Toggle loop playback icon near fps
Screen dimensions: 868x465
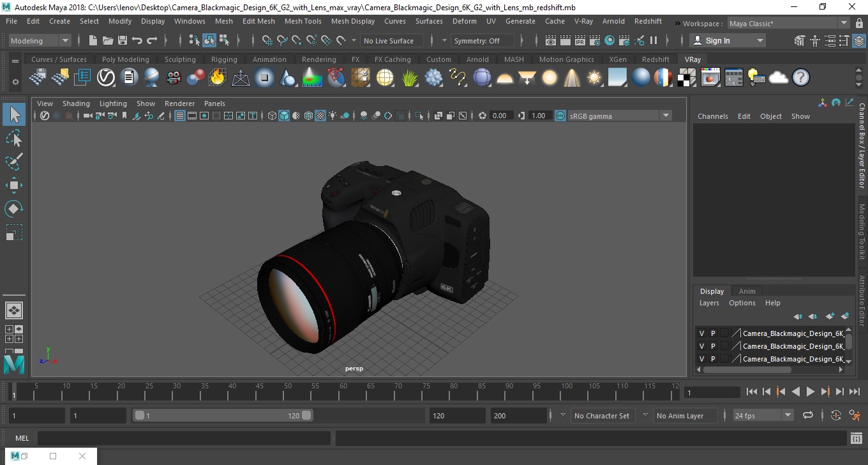(808, 415)
